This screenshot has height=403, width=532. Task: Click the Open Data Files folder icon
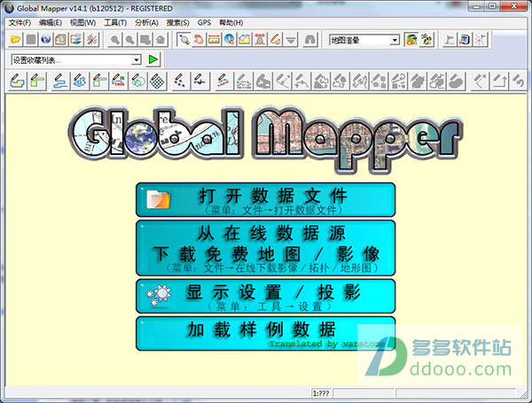click(x=15, y=40)
